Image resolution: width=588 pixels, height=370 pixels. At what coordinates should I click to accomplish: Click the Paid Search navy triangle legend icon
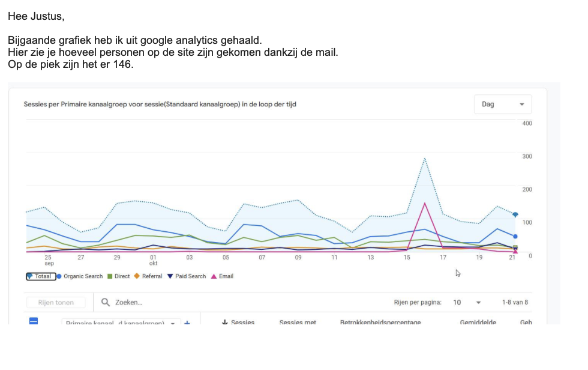[170, 276]
